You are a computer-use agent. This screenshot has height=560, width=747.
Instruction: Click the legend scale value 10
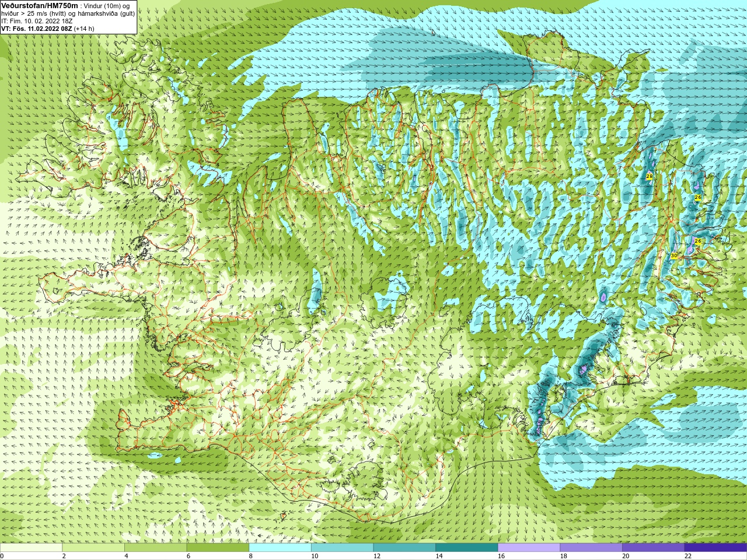pos(315,556)
